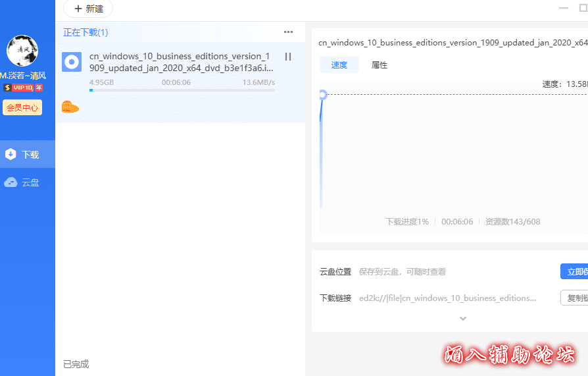Switch to the 属性 tab
Viewport: 588px width, 376px height.
(380, 65)
